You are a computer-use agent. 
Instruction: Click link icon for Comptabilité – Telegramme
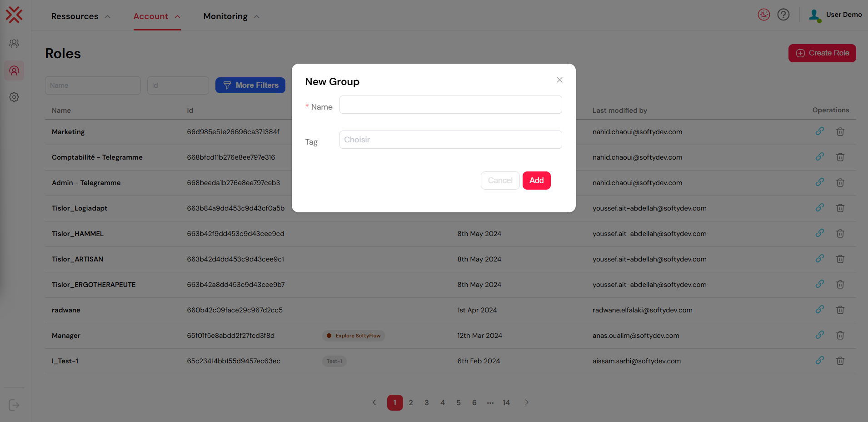[820, 157]
